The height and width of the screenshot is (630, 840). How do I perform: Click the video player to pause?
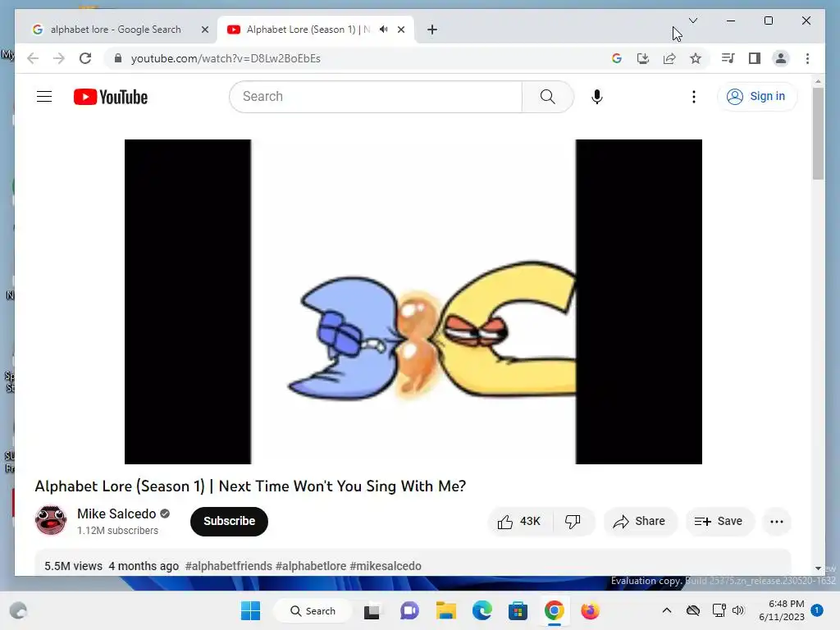(x=413, y=302)
